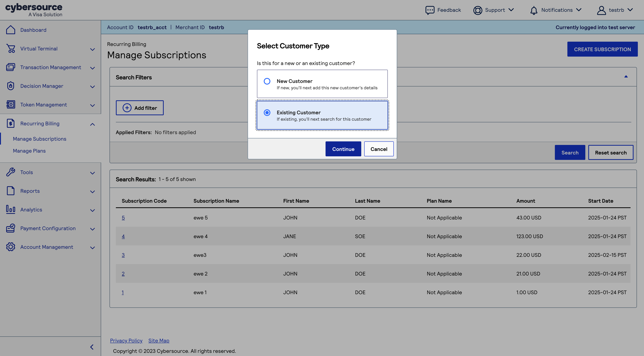The height and width of the screenshot is (356, 644).
Task: Collapse the Recurring Billing section
Action: pos(92,124)
